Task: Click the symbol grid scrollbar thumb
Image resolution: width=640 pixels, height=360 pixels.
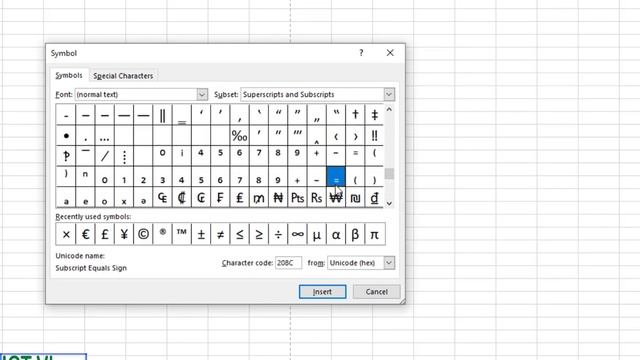Action: 389,173
